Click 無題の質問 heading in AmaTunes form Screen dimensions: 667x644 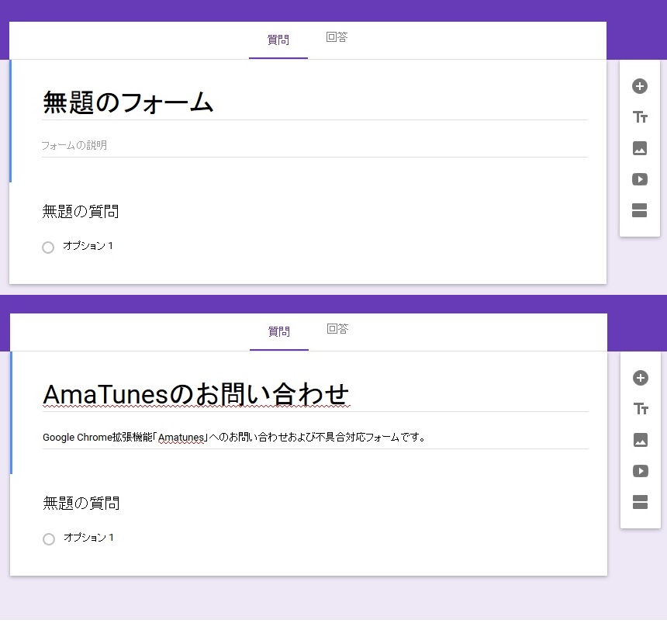(81, 503)
